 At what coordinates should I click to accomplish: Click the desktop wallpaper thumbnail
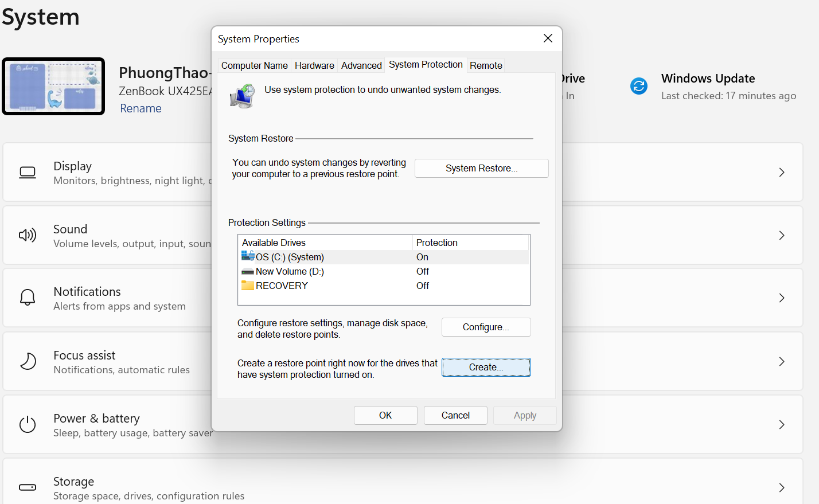pyautogui.click(x=53, y=87)
